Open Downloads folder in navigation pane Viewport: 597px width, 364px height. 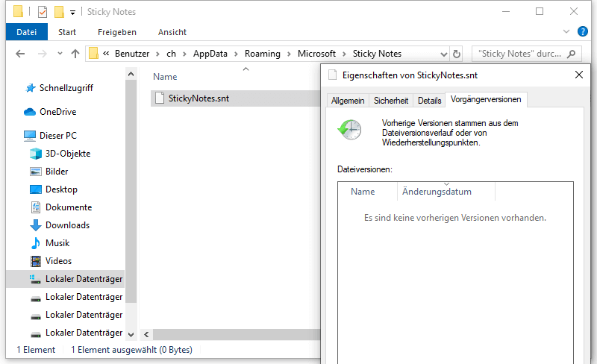[x=67, y=225]
